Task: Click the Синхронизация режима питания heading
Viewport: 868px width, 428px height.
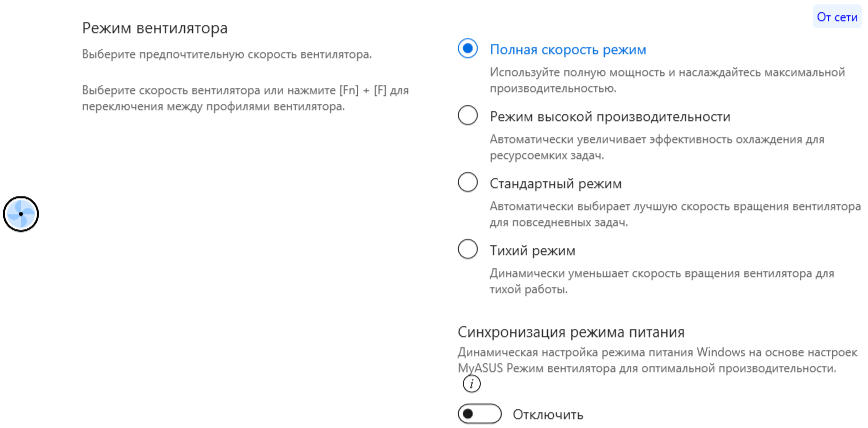Action: [x=571, y=332]
